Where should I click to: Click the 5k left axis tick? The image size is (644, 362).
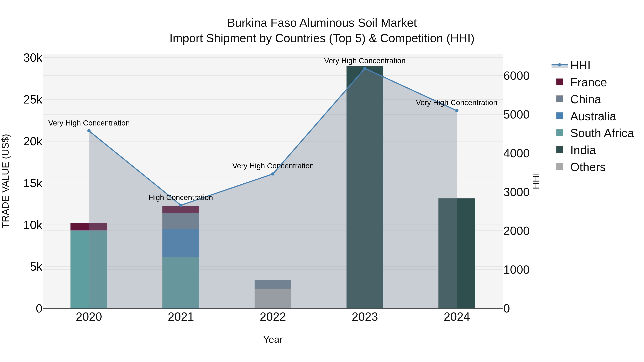pyautogui.click(x=36, y=267)
